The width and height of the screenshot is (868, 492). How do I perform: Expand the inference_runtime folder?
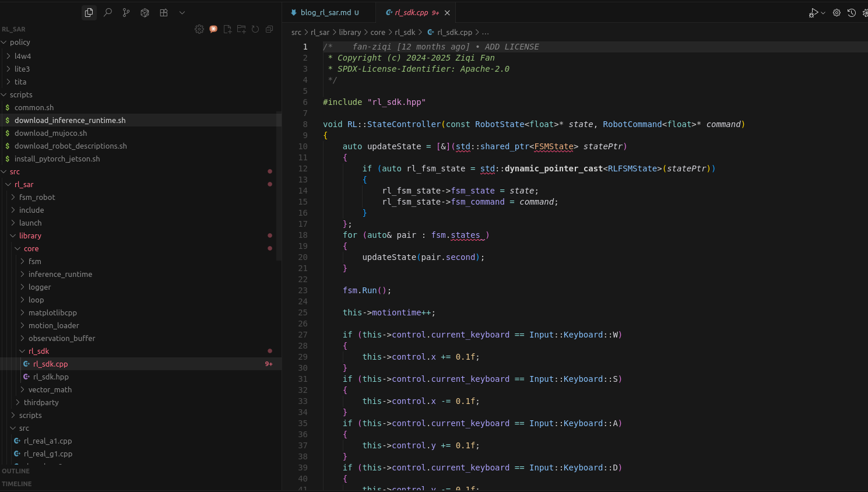[140, 274]
